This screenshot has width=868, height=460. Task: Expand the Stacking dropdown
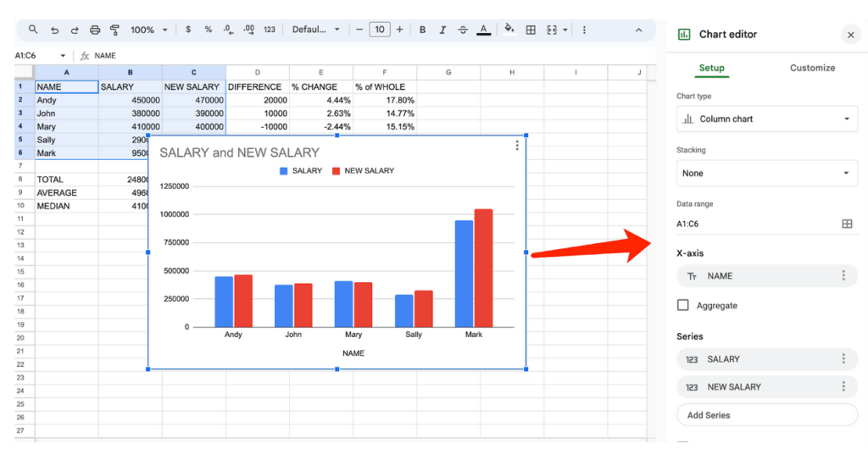click(x=767, y=173)
